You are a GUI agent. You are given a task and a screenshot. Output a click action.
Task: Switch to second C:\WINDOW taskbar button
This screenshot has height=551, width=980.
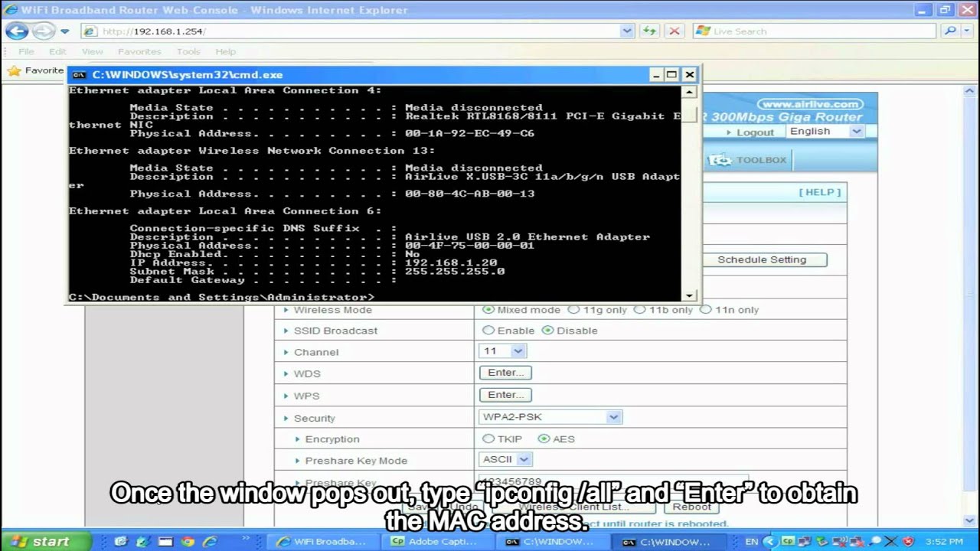tap(670, 542)
